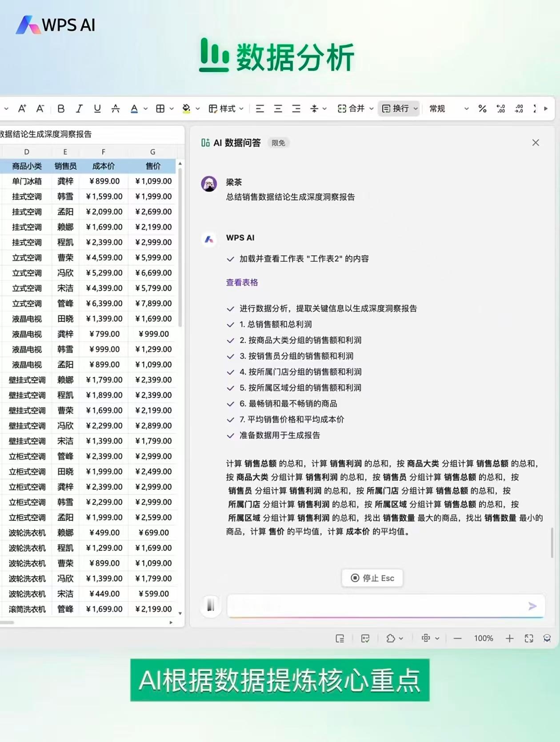Expand the borders dropdown arrow

tap(172, 109)
